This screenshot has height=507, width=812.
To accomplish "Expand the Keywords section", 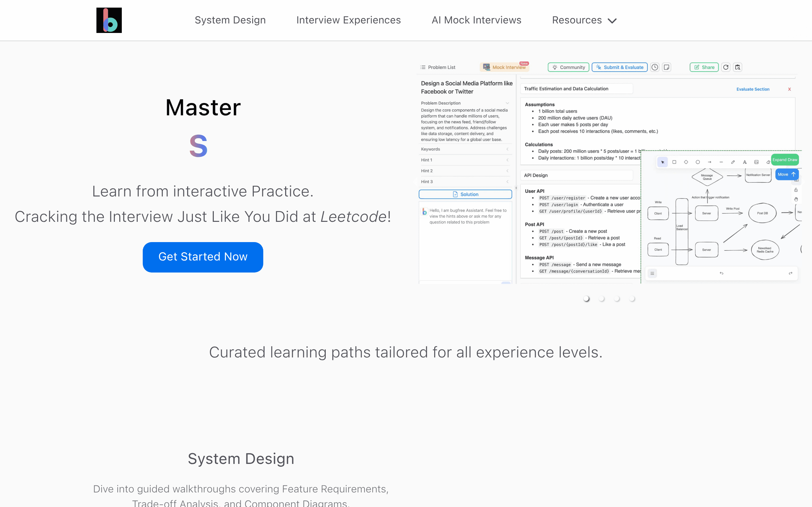I will 465,149.
